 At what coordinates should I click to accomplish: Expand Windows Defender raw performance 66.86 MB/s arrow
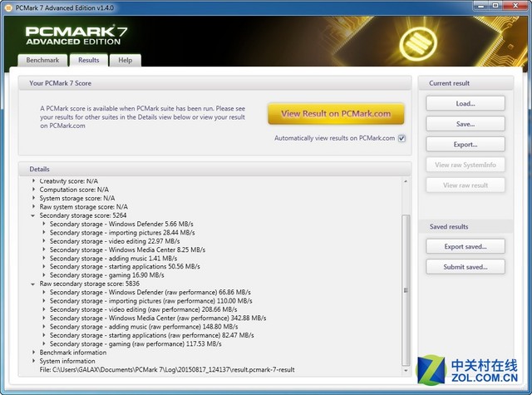click(44, 292)
